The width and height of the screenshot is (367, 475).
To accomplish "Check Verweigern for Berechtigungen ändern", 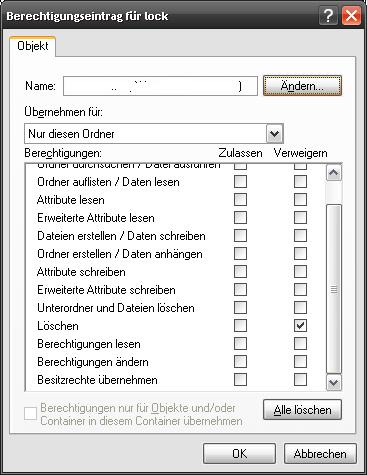I will 300,362.
